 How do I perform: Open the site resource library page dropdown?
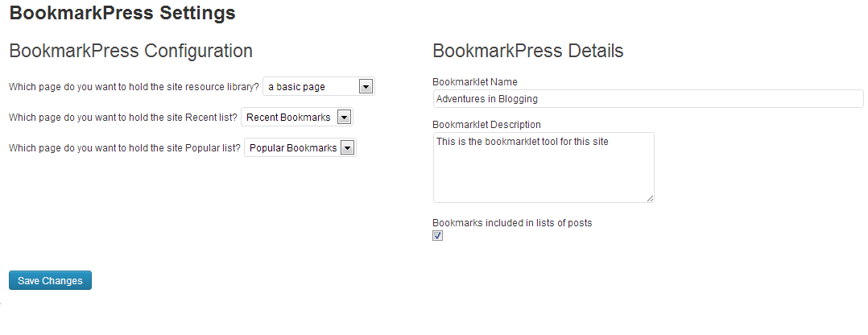click(319, 86)
